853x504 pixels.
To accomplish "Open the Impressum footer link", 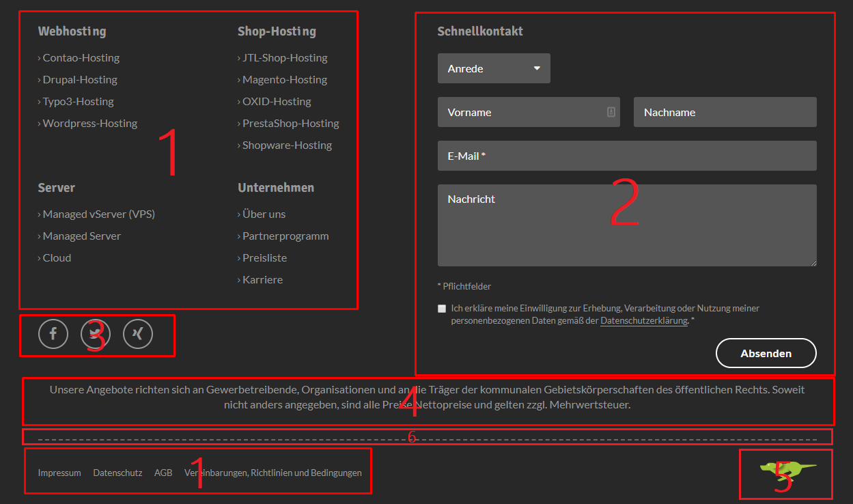I will (x=59, y=473).
